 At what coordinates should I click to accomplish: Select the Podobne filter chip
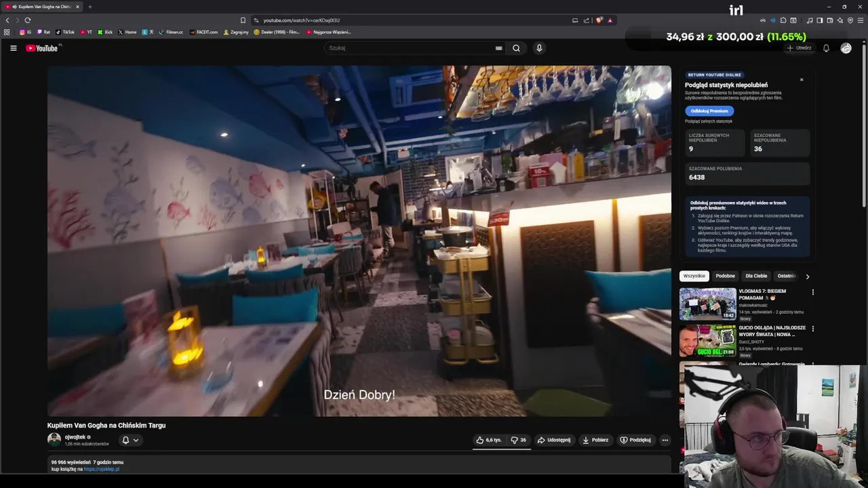click(x=725, y=276)
